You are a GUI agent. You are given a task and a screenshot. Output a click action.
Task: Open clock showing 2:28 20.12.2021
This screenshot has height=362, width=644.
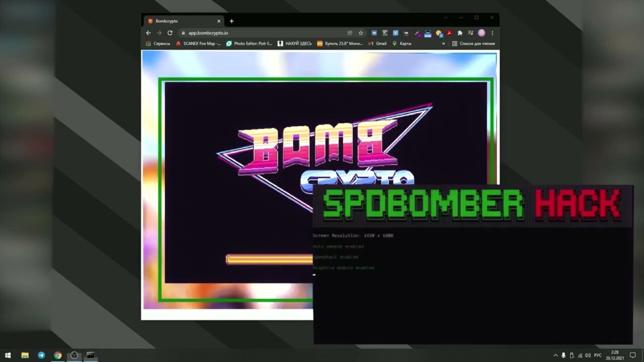[x=614, y=355]
